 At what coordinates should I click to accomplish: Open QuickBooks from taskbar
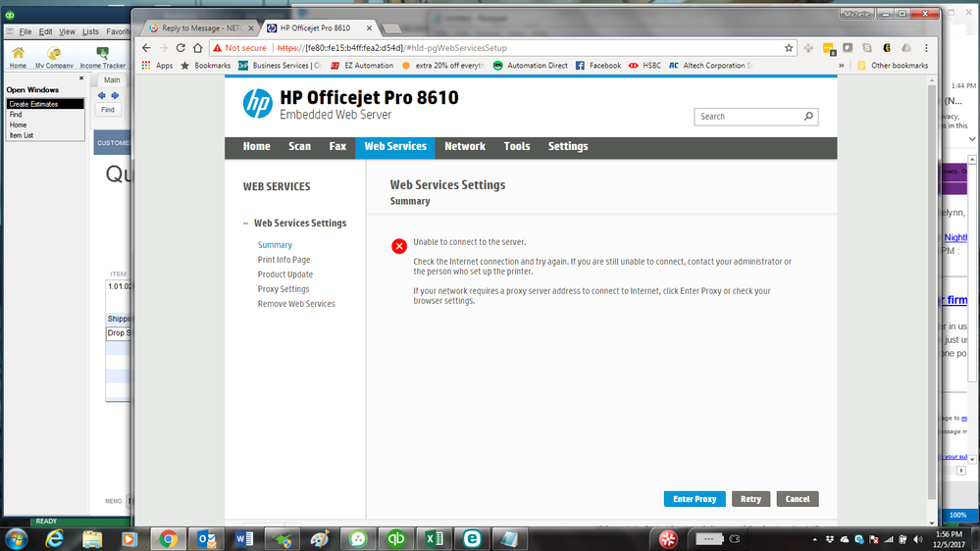(x=395, y=538)
